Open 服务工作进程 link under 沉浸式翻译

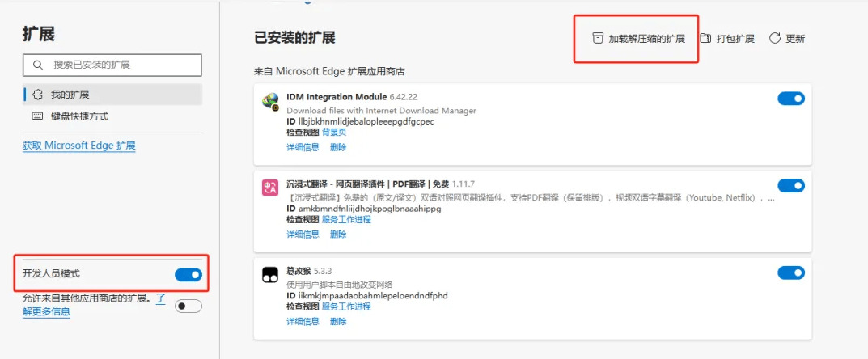pyautogui.click(x=346, y=220)
